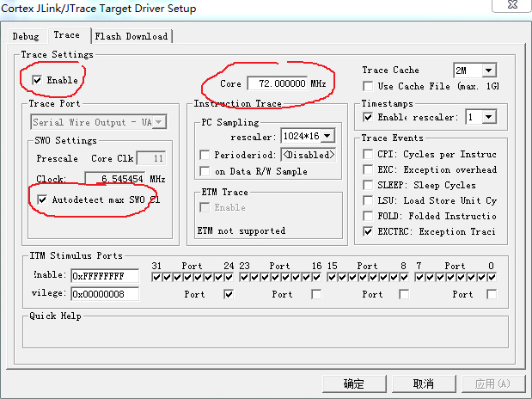Enable Use Cache File option
This screenshot has width=532, height=399.
pyautogui.click(x=368, y=86)
